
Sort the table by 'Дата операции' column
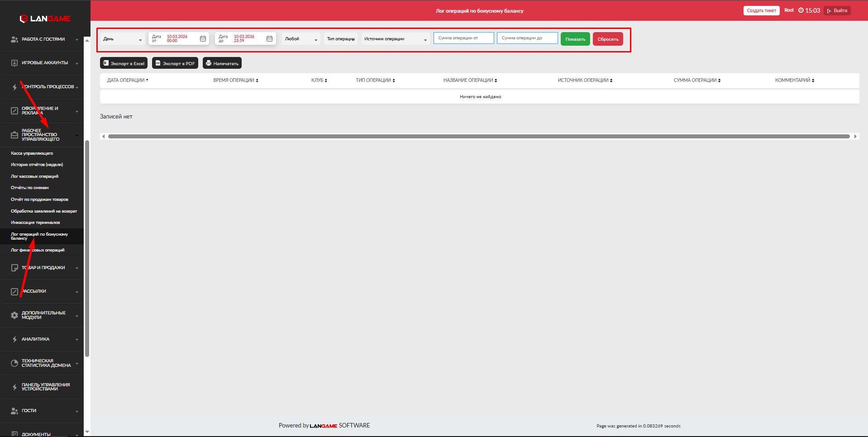tap(128, 81)
